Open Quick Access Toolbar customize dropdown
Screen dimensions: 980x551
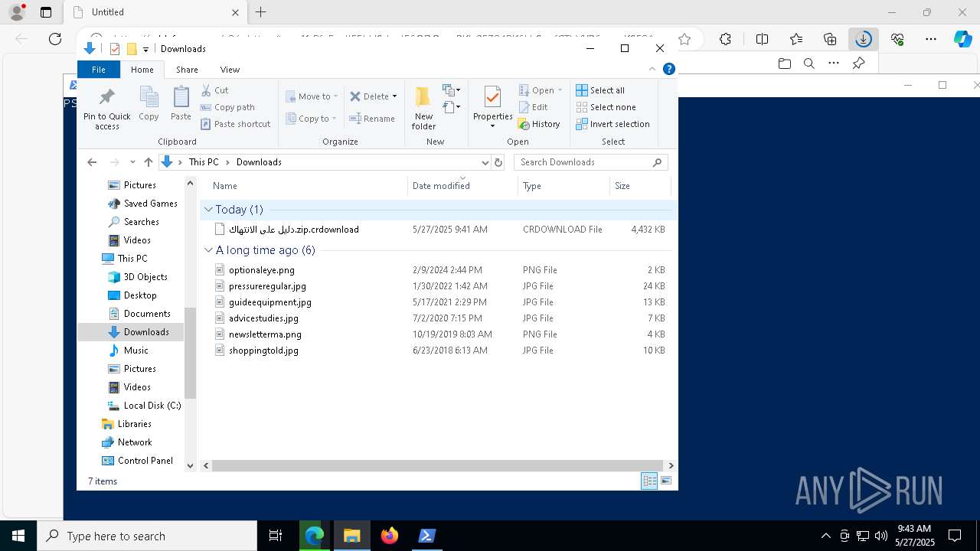tap(145, 50)
